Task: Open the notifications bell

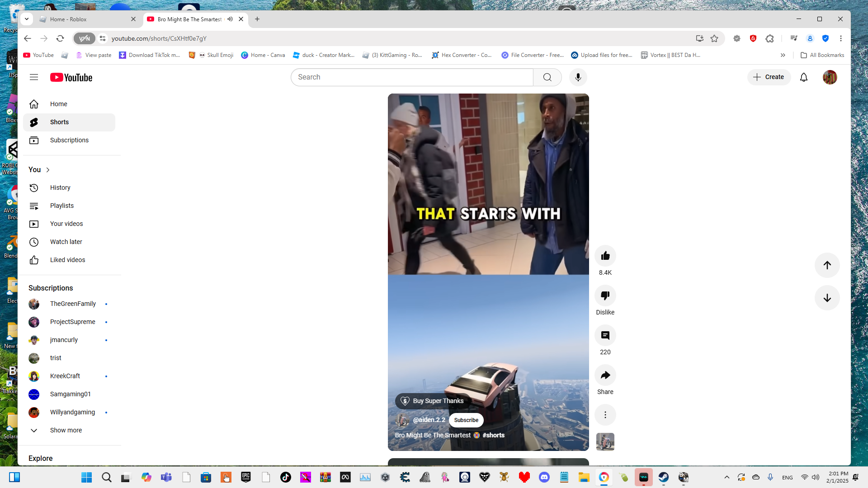Action: click(803, 77)
